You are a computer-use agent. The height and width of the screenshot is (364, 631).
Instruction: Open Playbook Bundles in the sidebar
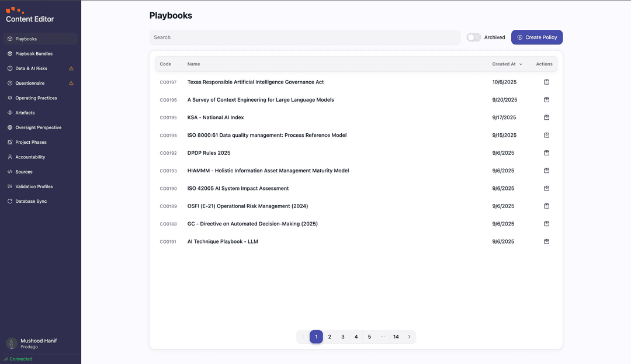coord(34,54)
